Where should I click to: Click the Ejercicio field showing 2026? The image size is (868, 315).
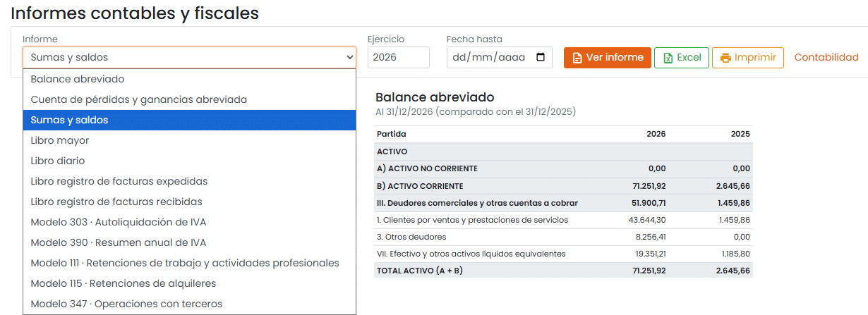click(398, 58)
